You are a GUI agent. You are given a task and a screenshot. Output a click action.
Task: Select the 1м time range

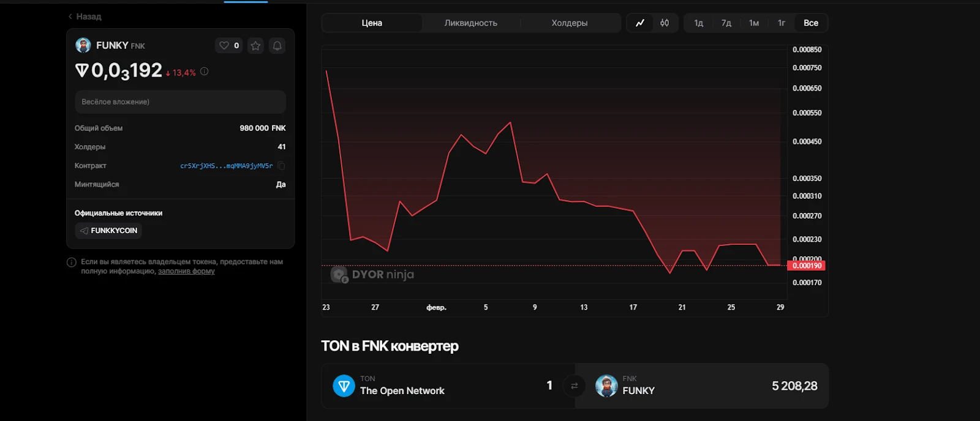(x=754, y=23)
